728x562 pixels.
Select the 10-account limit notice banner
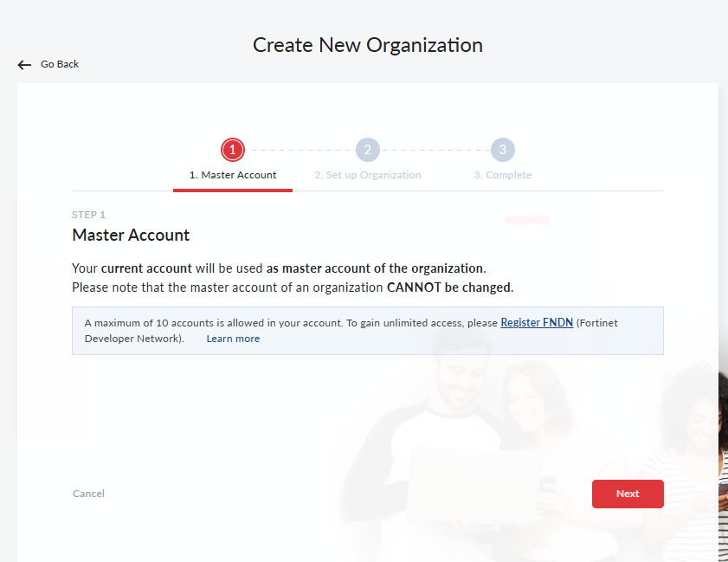pyautogui.click(x=367, y=330)
